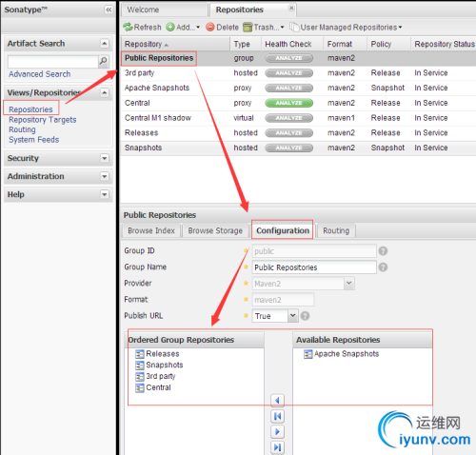The image size is (476, 455).
Task: Click the Policy column header
Action: pyautogui.click(x=388, y=44)
